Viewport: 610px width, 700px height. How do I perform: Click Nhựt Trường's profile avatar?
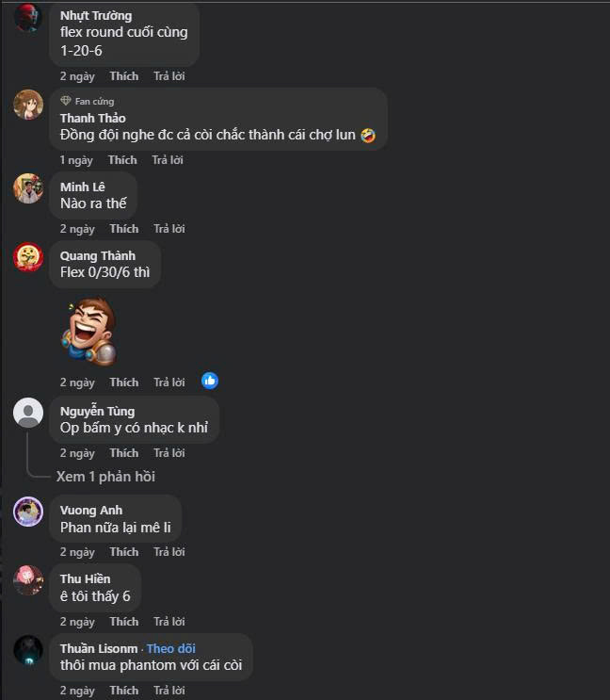28,17
